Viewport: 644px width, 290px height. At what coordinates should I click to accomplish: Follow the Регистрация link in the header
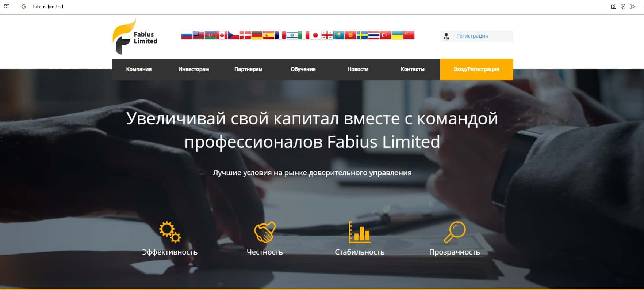coord(472,36)
